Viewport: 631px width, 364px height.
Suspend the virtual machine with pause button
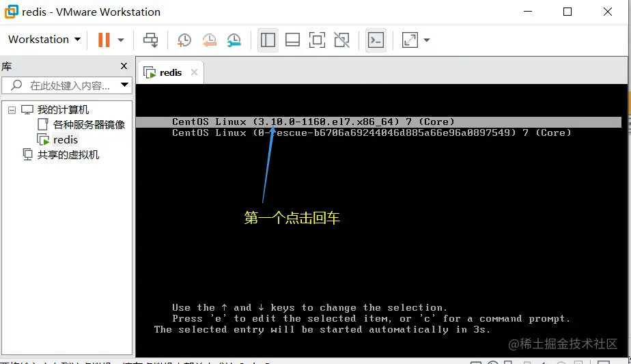click(x=104, y=40)
